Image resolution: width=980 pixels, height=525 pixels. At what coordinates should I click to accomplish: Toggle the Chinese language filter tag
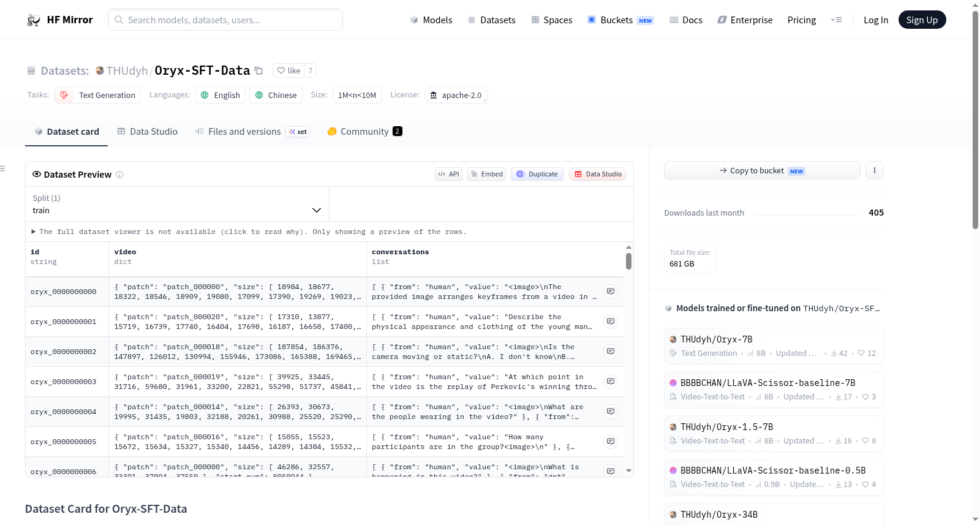pos(276,95)
